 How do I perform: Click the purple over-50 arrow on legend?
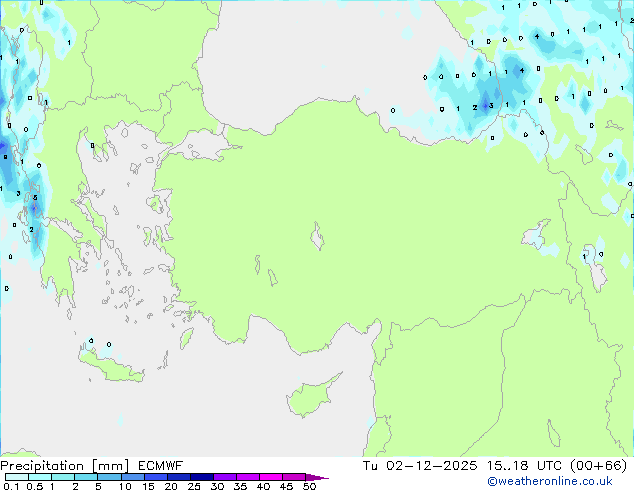pos(317,477)
